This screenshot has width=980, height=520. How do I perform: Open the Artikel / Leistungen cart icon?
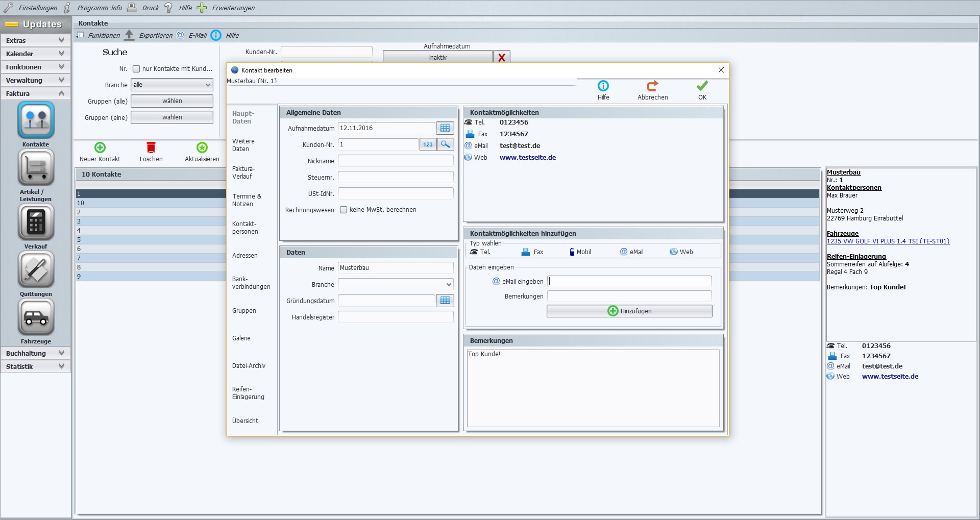pos(36,168)
